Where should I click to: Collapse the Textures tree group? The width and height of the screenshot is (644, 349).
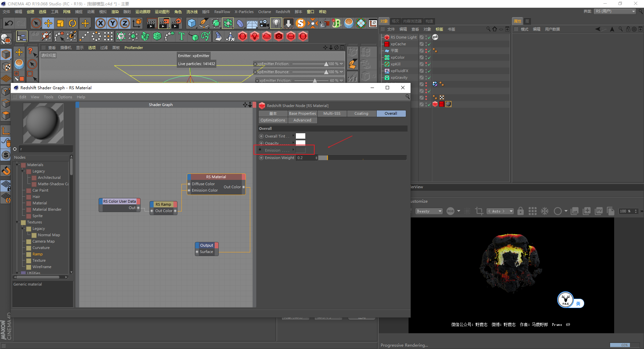tap(17, 222)
